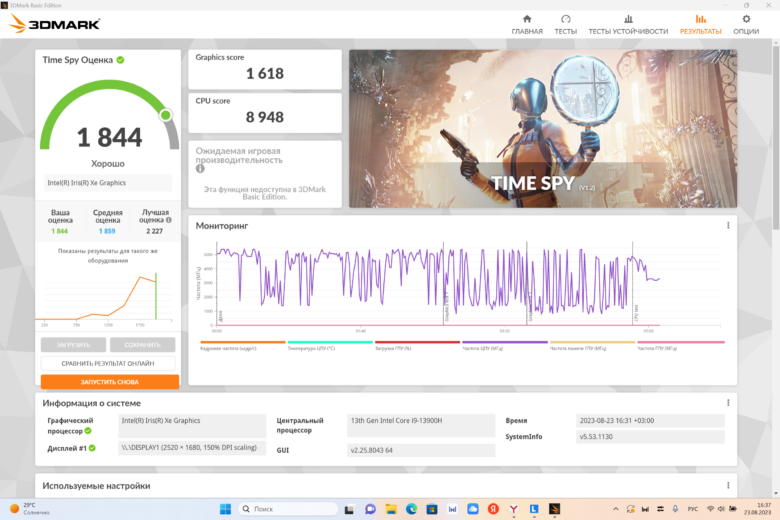Open the chat app in taskbar
The width and height of the screenshot is (780, 520).
[370, 509]
